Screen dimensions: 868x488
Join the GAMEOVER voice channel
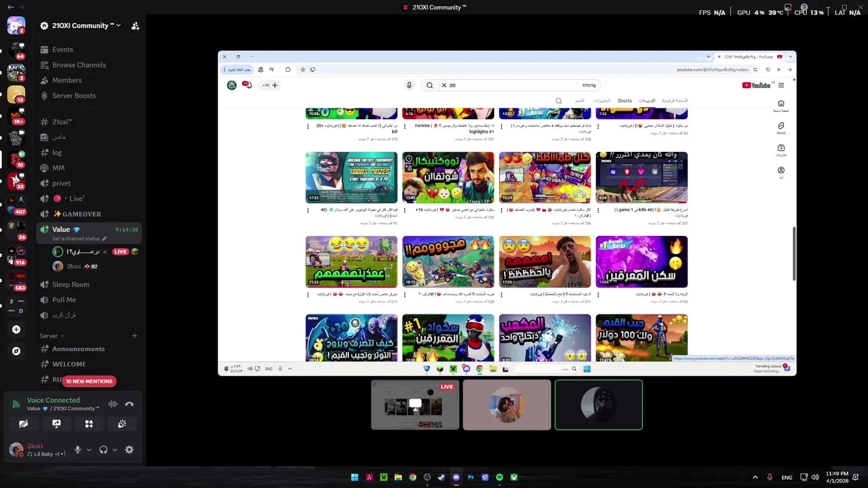click(x=89, y=214)
